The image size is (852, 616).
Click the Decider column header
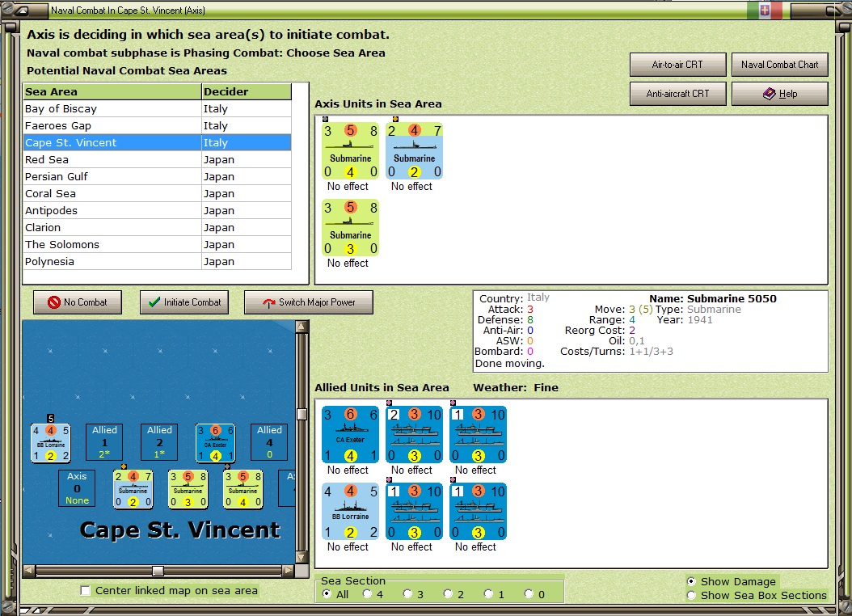247,92
